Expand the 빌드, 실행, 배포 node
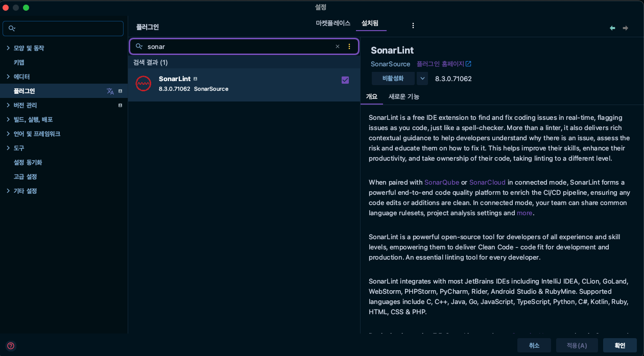Screen dimensions: 644x356 (x=8, y=119)
